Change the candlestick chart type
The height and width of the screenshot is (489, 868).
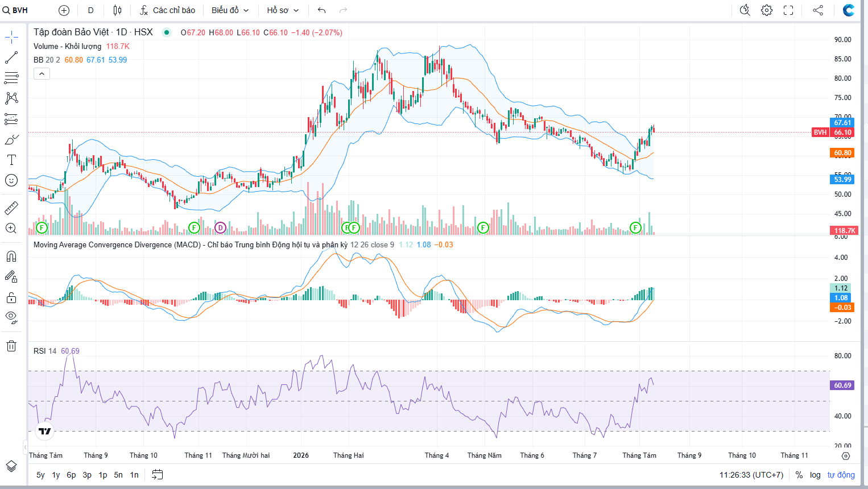(117, 10)
